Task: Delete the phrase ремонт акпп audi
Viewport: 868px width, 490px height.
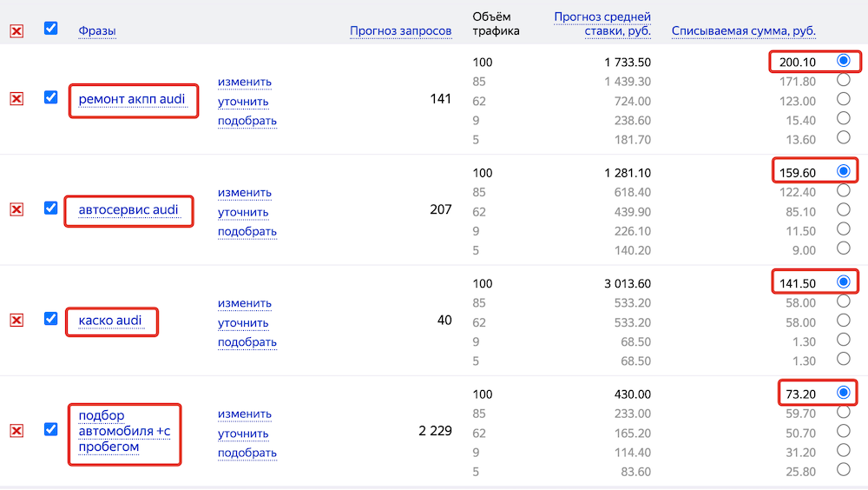Action: click(16, 99)
